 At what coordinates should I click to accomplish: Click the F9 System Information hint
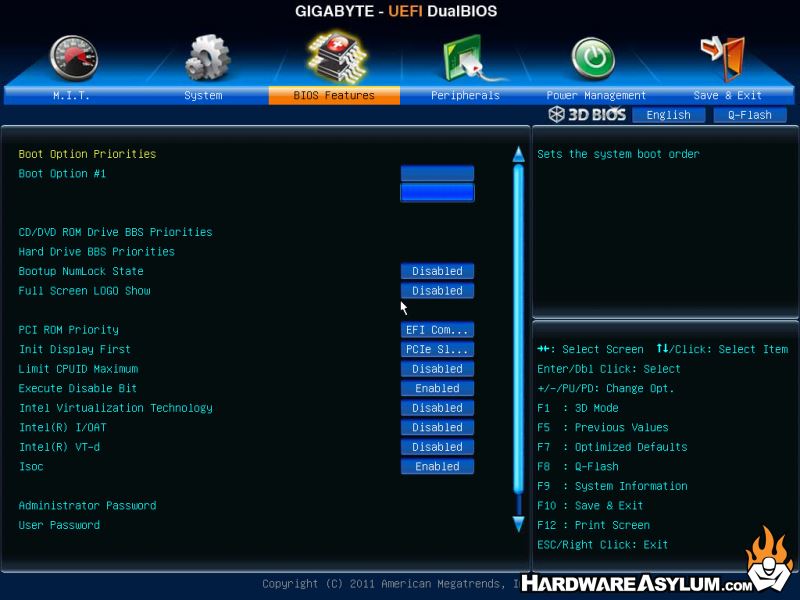(x=612, y=486)
